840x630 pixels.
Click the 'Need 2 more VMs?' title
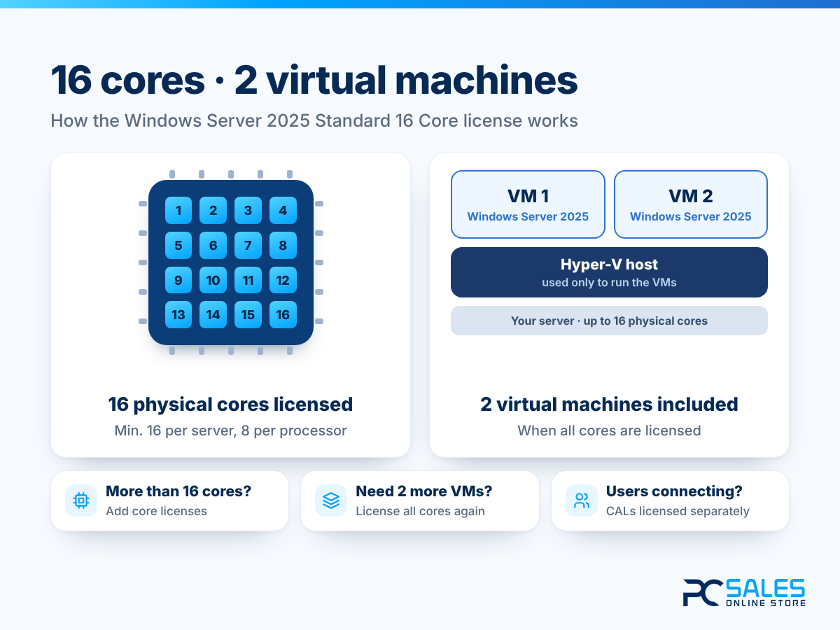tap(424, 491)
